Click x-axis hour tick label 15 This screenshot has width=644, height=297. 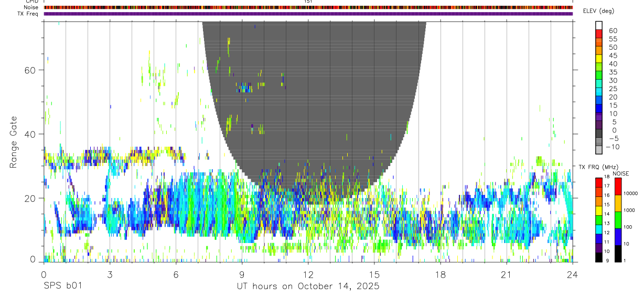pos(374,274)
